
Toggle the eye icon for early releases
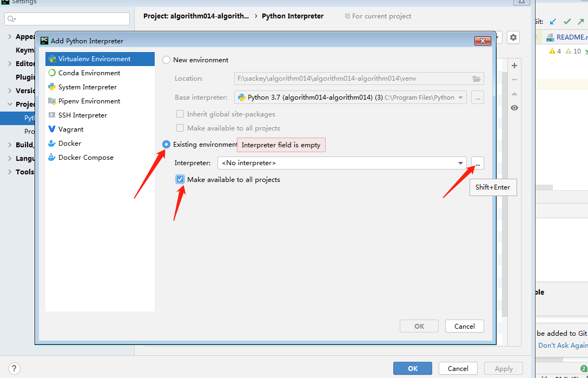tap(514, 108)
